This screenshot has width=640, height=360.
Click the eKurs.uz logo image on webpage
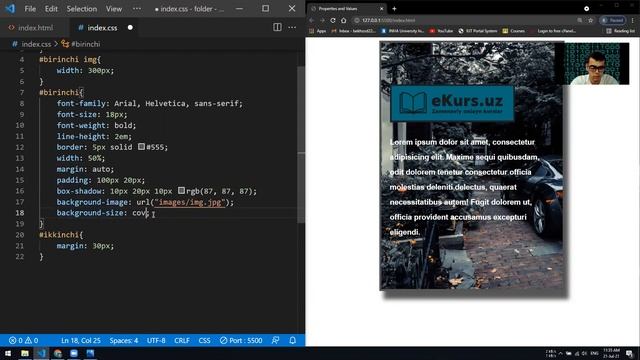[x=452, y=103]
